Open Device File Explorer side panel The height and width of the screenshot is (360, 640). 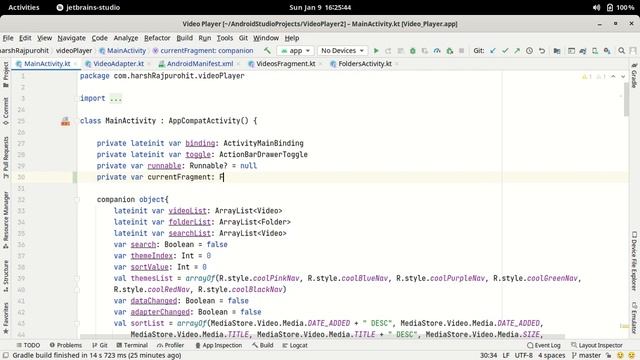(634, 261)
